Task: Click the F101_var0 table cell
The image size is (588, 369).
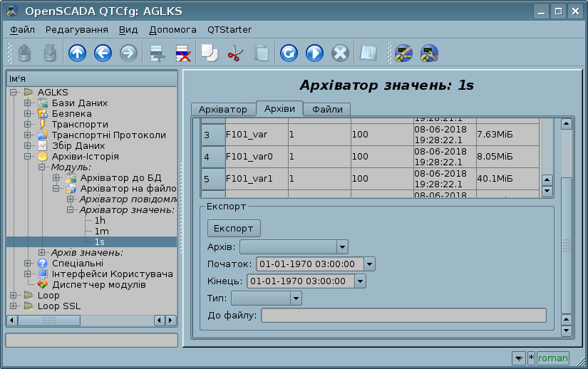Action: point(257,157)
